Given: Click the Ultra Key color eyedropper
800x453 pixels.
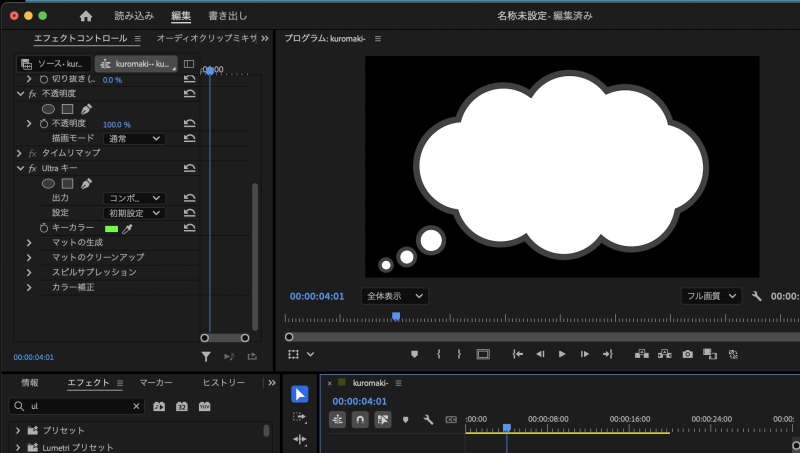Looking at the screenshot, I should point(127,229).
